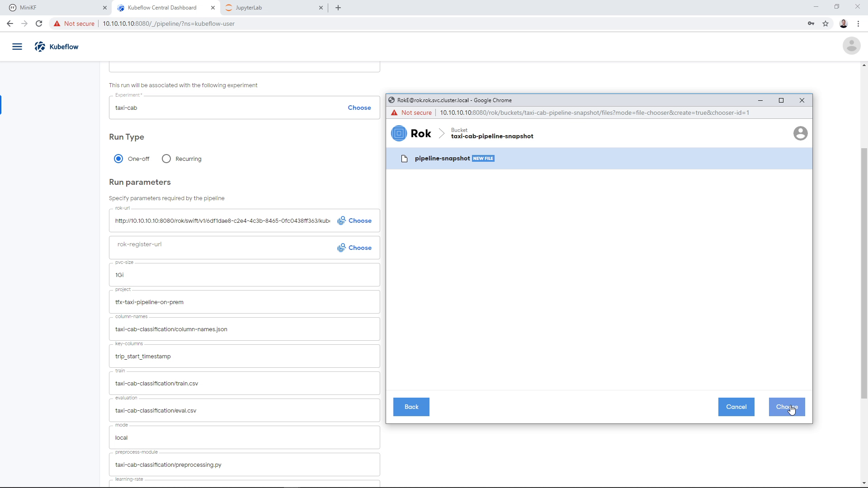Edit the column-names field
The height and width of the screenshot is (488, 868).
coord(244,329)
